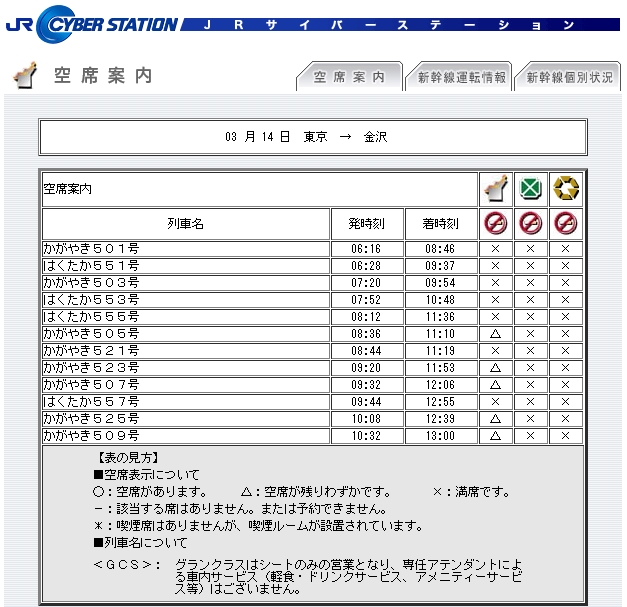Click arrival time 12:55
627x607 pixels.
tap(440, 401)
